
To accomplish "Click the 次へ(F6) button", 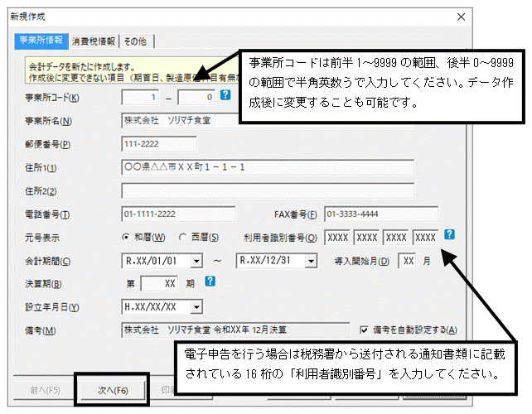I will point(113,390).
